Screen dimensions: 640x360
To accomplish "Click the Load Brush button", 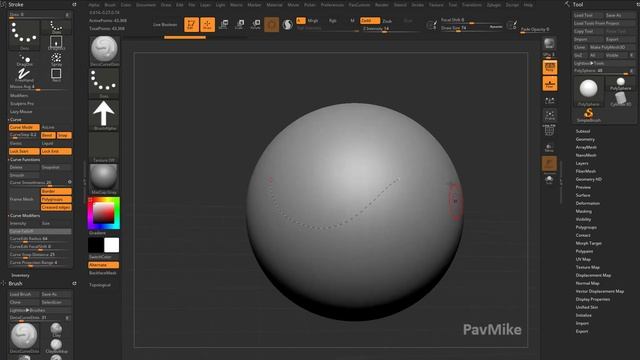I will [x=24, y=294].
